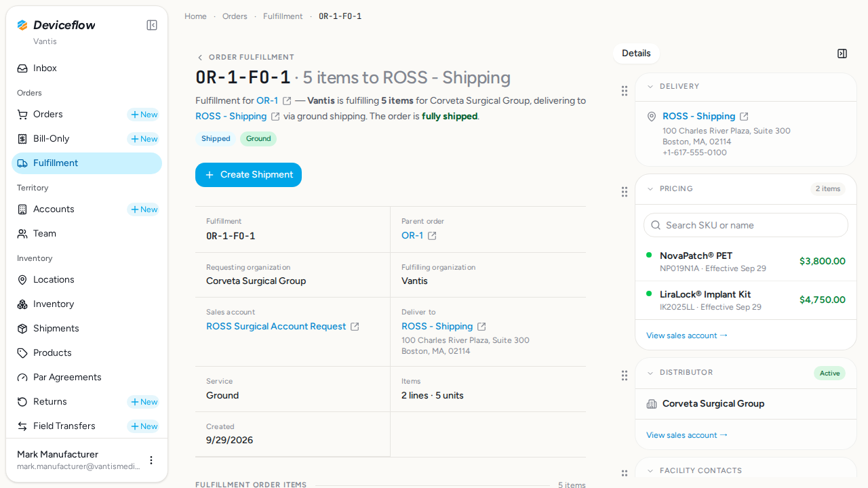Image resolution: width=868 pixels, height=488 pixels.
Task: Click the Deviceflow logo icon
Action: pos(22,25)
